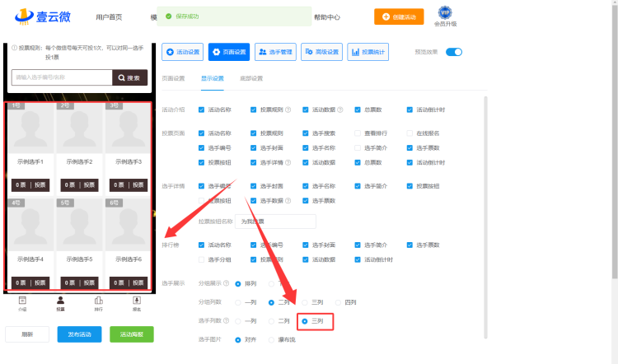618x364 pixels.
Task: Toggle the 预览效果 switch
Action: (454, 52)
